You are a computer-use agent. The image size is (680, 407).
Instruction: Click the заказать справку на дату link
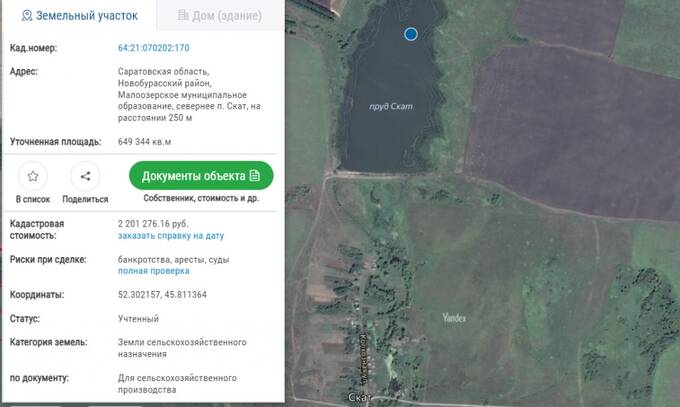[x=170, y=236]
